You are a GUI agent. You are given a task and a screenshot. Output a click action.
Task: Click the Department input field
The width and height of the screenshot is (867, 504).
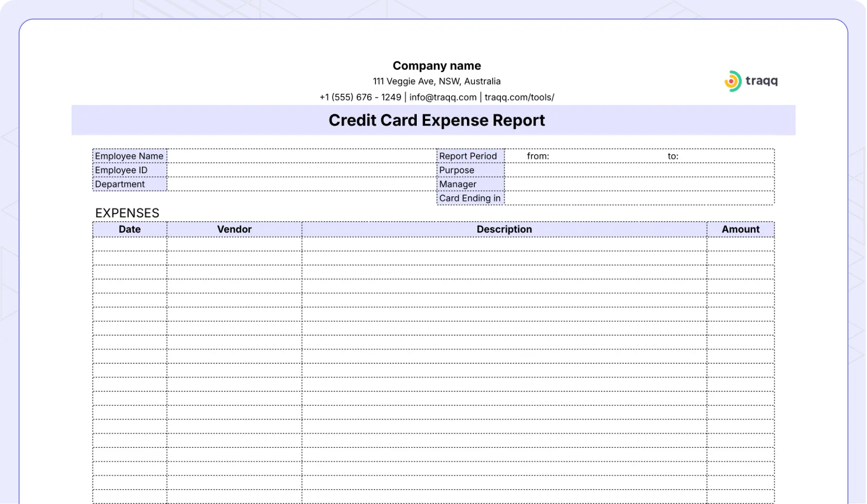301,184
